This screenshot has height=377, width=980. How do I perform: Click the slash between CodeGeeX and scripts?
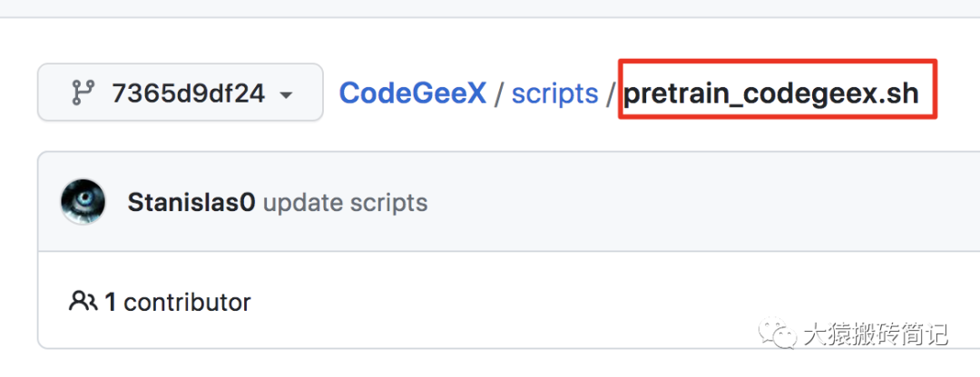pos(499,92)
